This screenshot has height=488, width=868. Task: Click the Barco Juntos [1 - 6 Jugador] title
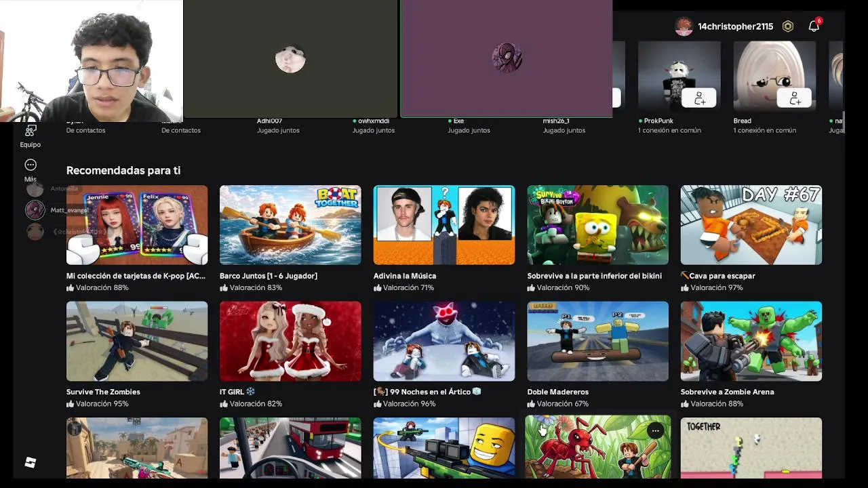pyautogui.click(x=269, y=276)
